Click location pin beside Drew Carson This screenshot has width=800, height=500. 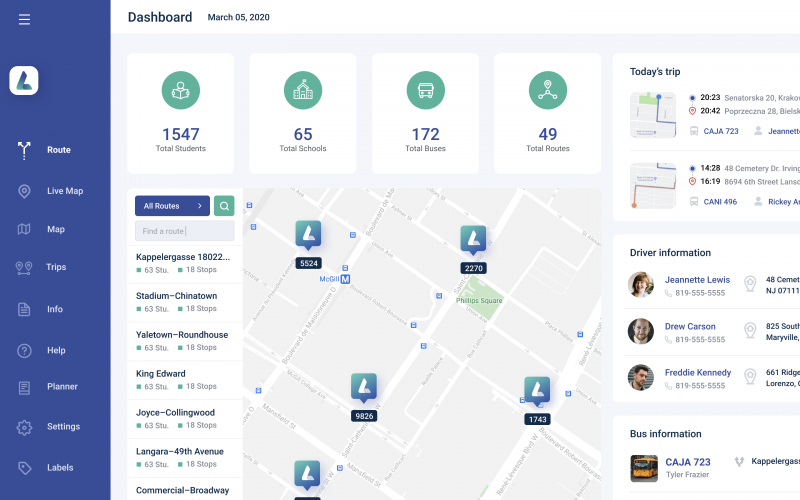750,330
